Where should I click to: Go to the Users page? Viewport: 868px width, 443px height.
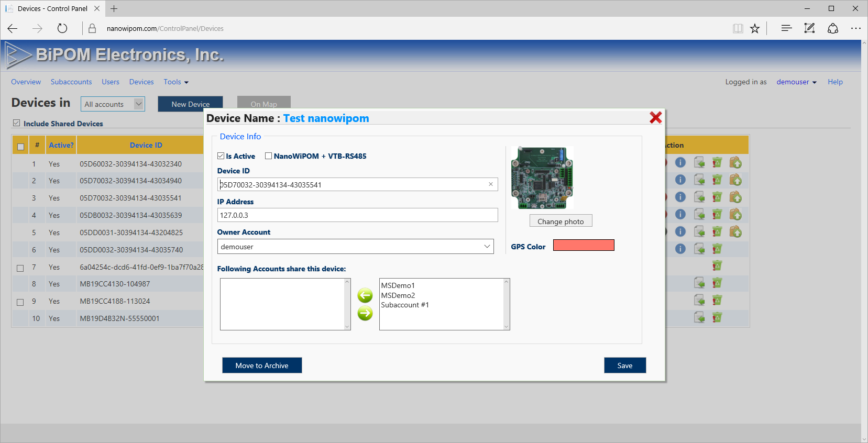click(111, 82)
